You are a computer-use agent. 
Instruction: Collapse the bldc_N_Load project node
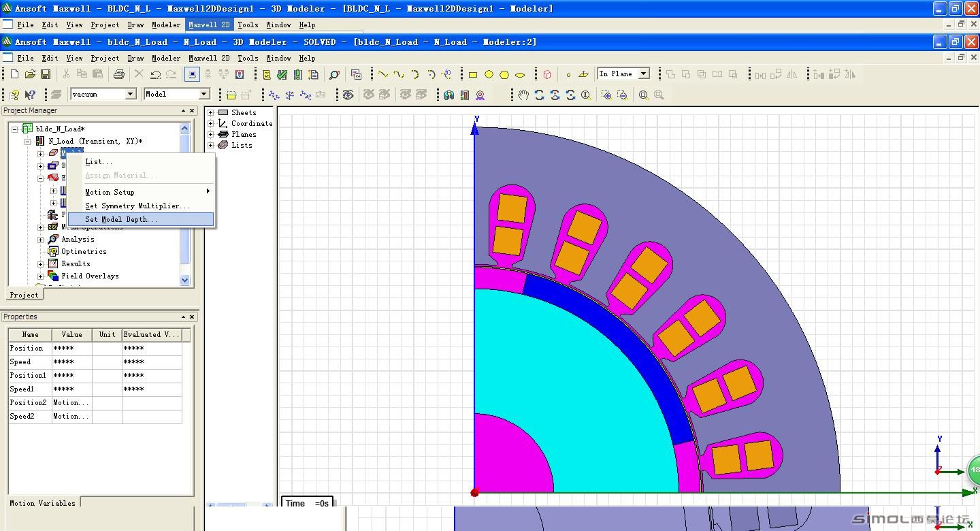pos(15,129)
